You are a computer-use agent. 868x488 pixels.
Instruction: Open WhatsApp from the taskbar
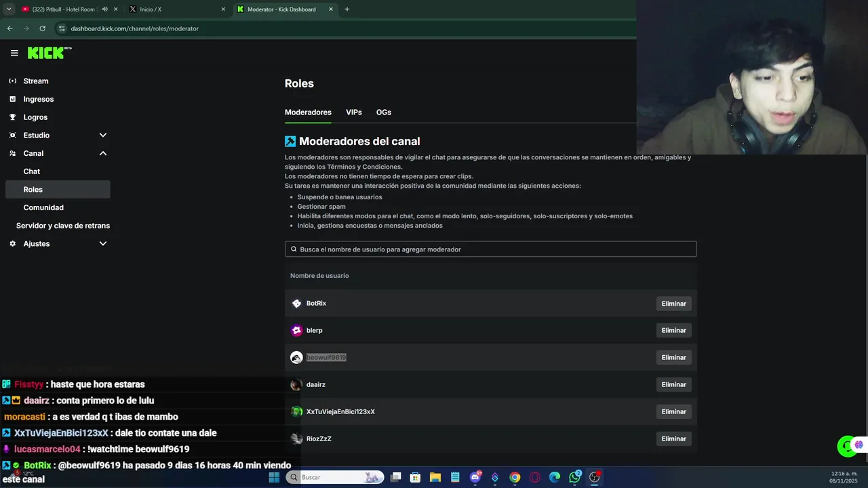click(x=574, y=477)
